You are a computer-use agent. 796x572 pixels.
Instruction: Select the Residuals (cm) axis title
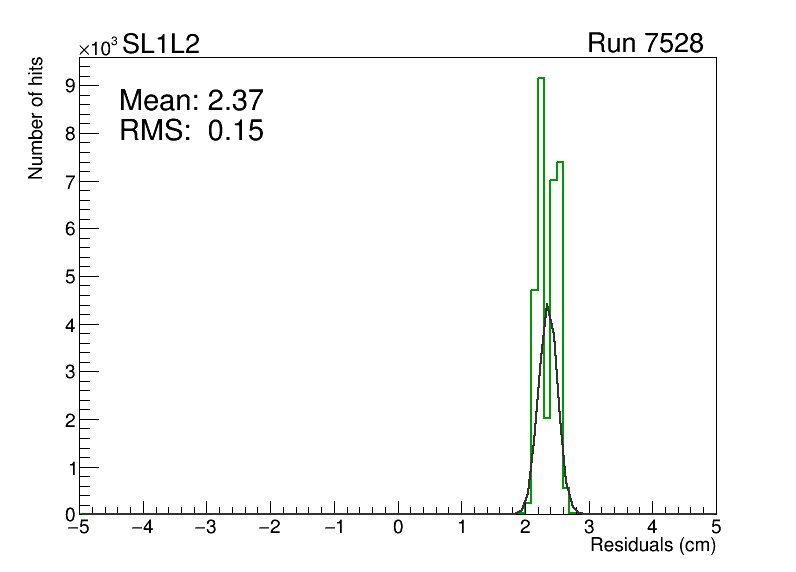[653, 546]
